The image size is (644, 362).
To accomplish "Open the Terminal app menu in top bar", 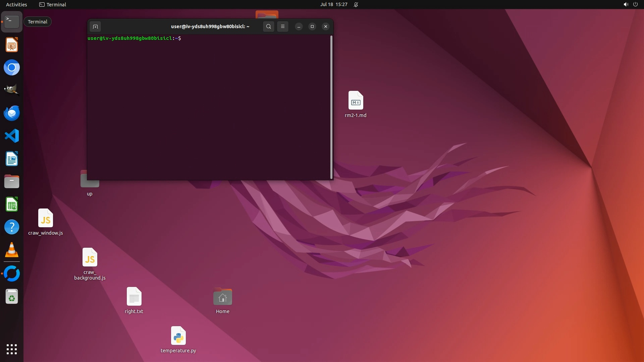I will click(53, 4).
